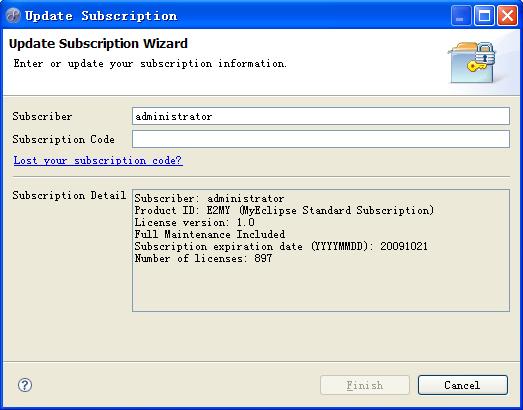The width and height of the screenshot is (523, 410).
Task: Minimize the Update Subscription window
Action: coord(461,15)
